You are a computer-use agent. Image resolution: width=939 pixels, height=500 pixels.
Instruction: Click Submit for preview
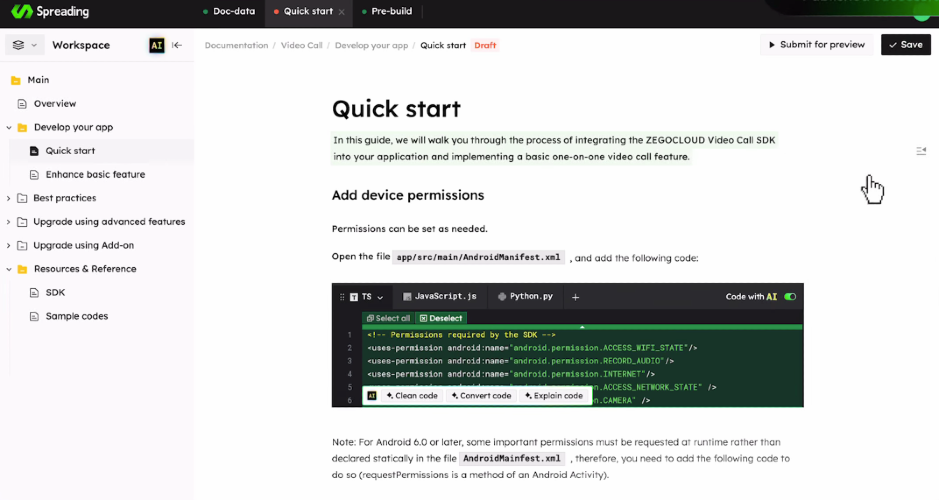[x=816, y=45]
